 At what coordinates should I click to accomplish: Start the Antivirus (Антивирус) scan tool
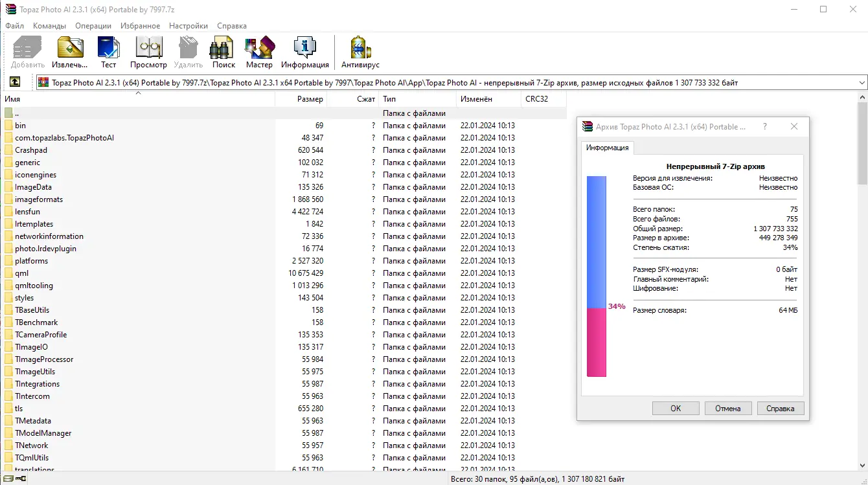pos(360,52)
